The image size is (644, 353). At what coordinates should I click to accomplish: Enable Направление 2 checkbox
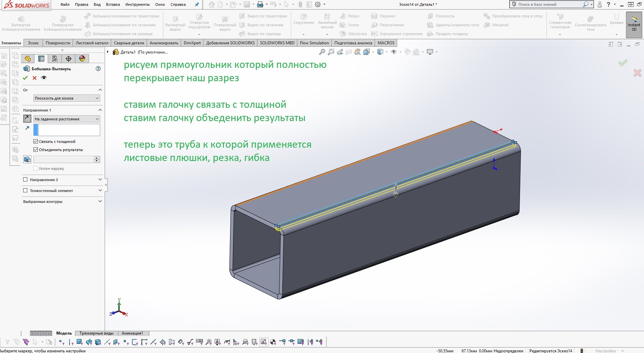pos(25,179)
